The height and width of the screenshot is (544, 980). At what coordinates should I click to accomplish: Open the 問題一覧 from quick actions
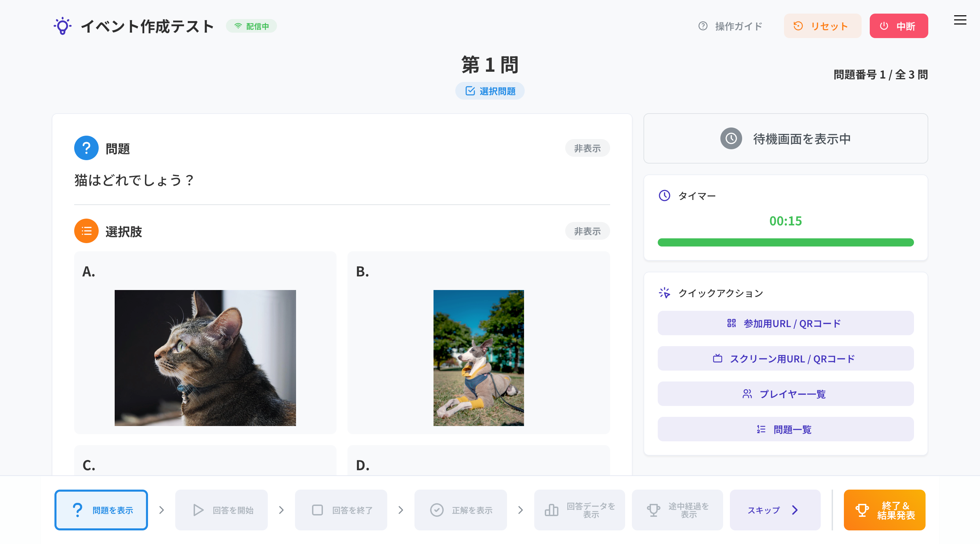[785, 429]
